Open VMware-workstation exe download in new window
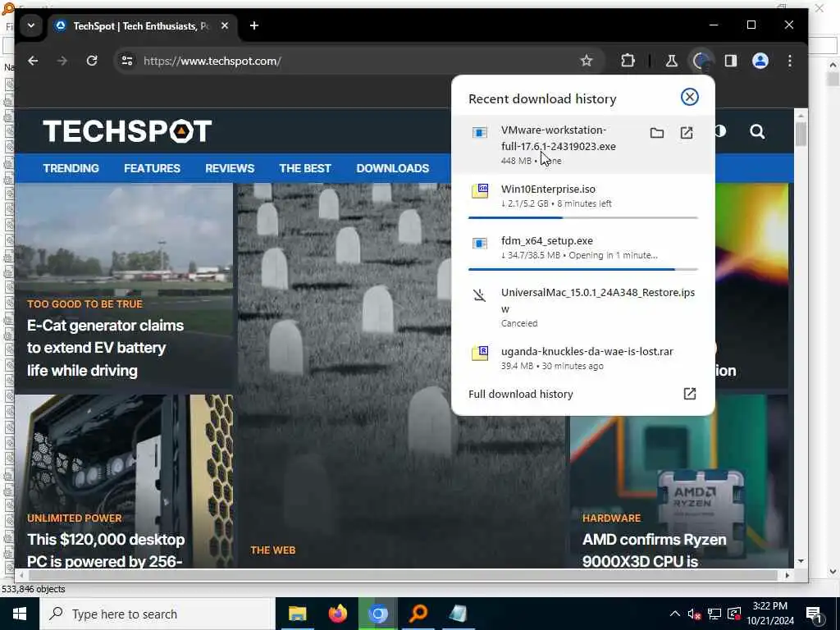This screenshot has width=840, height=630. coord(687,133)
